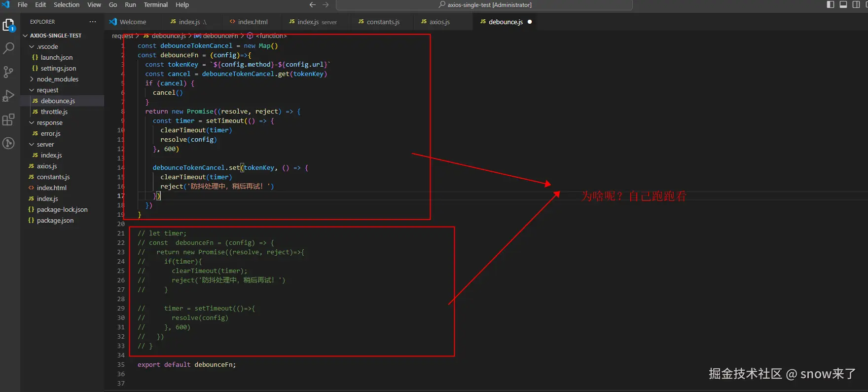Viewport: 868px width, 392px height.
Task: Open Explorer more actions ellipsis
Action: [x=93, y=22]
